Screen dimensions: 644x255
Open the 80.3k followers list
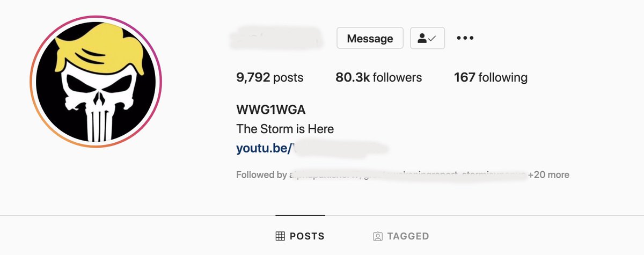379,77
